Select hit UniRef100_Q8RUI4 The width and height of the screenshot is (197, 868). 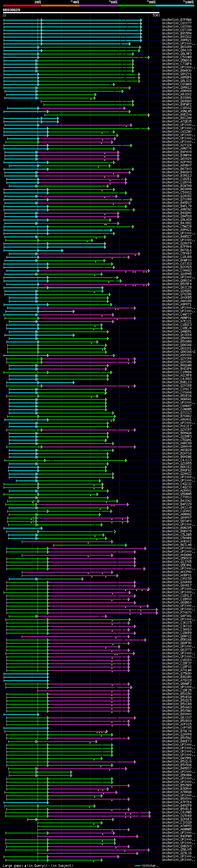tap(177, 281)
